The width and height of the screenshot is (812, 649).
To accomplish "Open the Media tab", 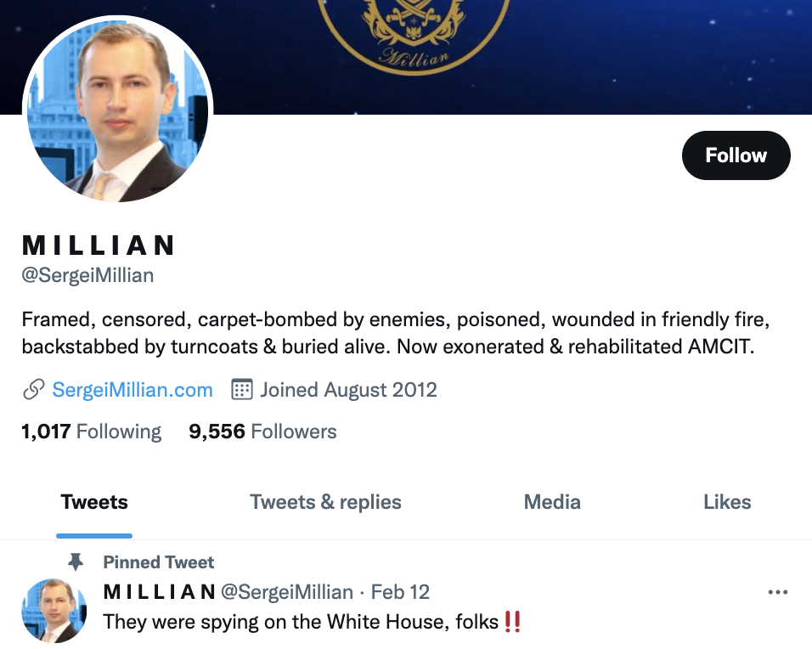I will click(552, 502).
